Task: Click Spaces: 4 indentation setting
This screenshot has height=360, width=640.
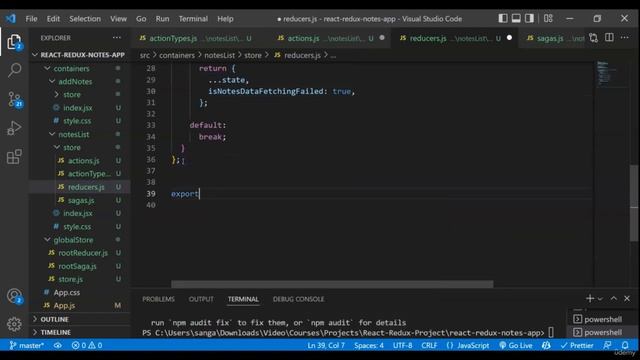Action: point(369,345)
